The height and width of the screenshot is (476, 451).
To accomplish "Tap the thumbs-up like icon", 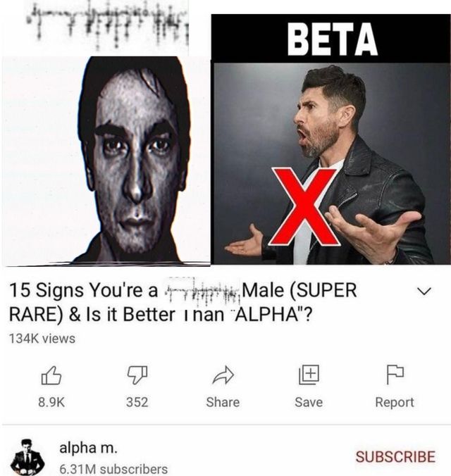I will (x=51, y=375).
